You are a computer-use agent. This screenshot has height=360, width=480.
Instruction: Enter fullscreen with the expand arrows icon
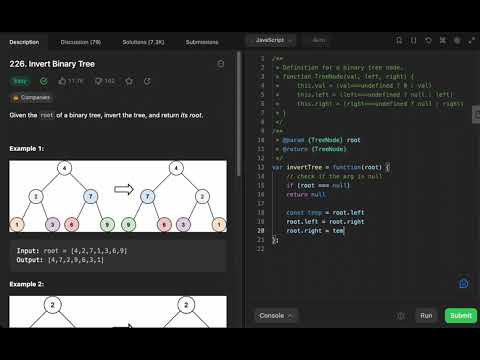click(x=472, y=40)
